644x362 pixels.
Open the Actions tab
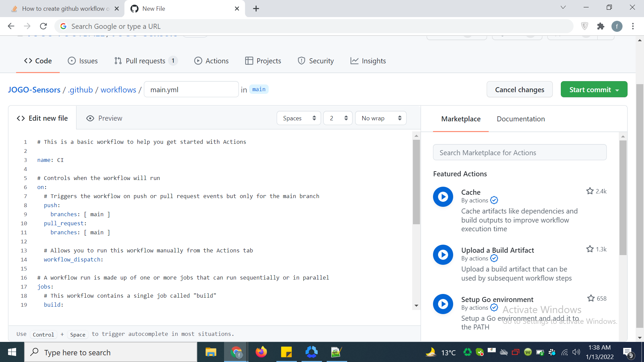[x=211, y=61]
